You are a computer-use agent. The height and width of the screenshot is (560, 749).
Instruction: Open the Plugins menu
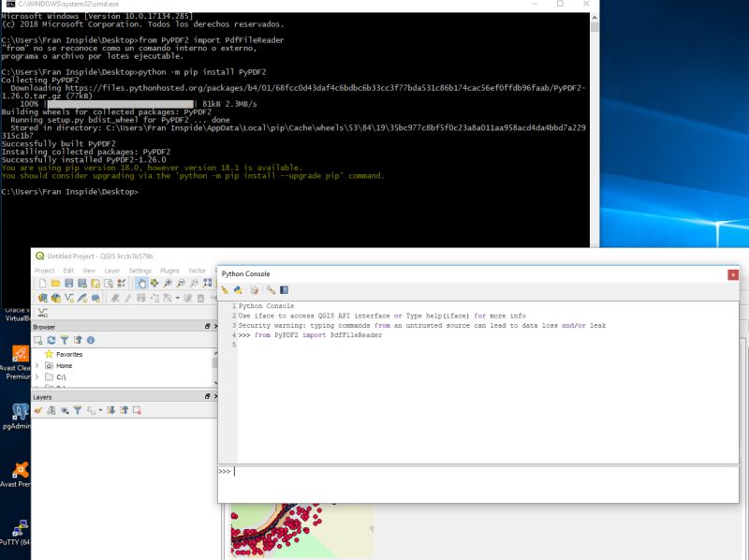[x=169, y=271]
